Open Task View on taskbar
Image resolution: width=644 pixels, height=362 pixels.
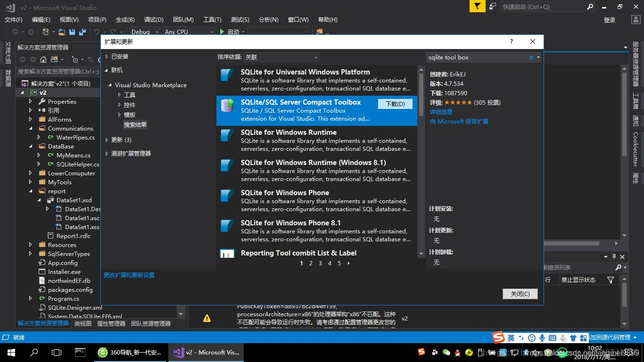pyautogui.click(x=57, y=352)
